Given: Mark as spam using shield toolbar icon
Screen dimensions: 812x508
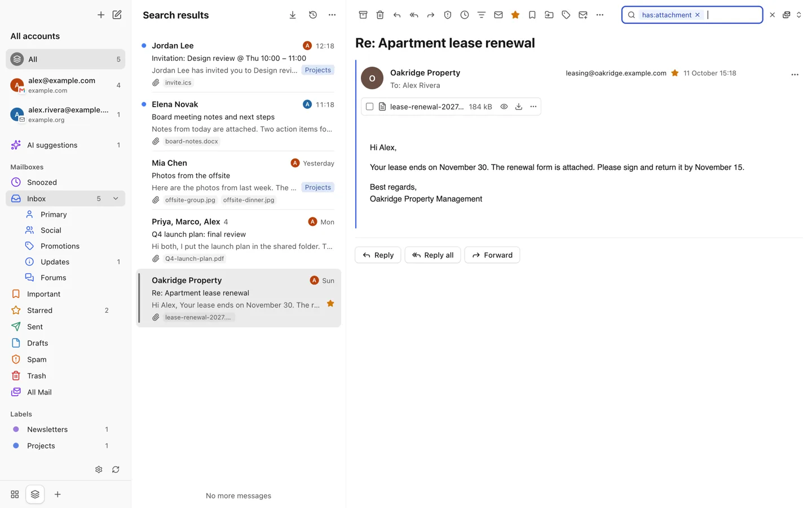Looking at the screenshot, I should click(x=448, y=15).
